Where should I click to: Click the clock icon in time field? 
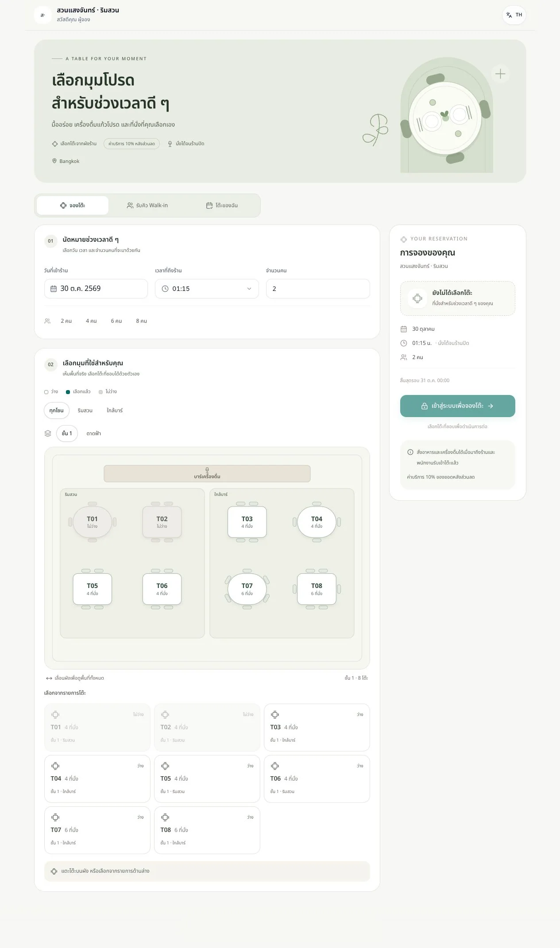click(165, 289)
